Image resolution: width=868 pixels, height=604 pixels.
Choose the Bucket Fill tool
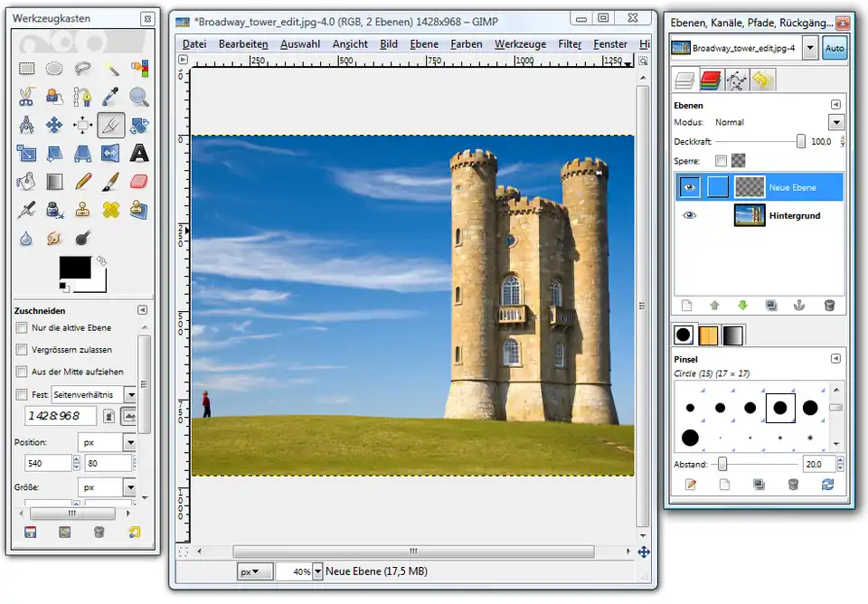pyautogui.click(x=26, y=182)
